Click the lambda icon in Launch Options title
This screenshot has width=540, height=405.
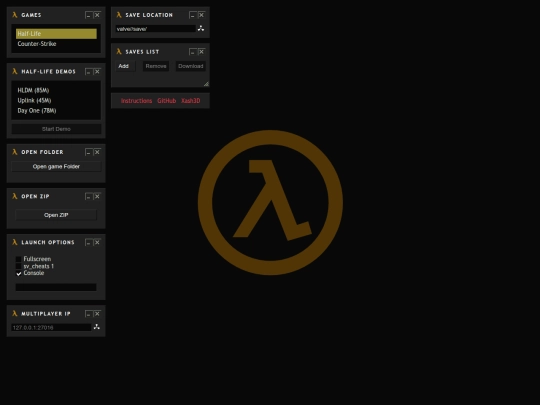(x=14, y=242)
